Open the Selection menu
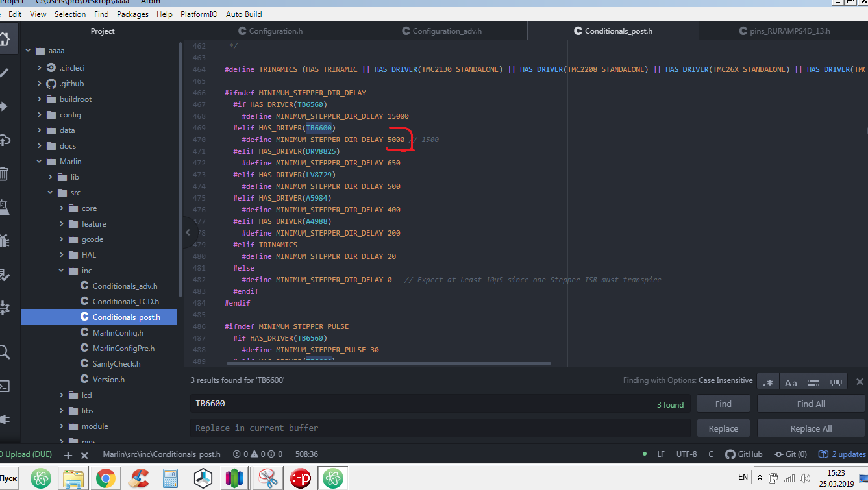The image size is (868, 490). pos(70,14)
